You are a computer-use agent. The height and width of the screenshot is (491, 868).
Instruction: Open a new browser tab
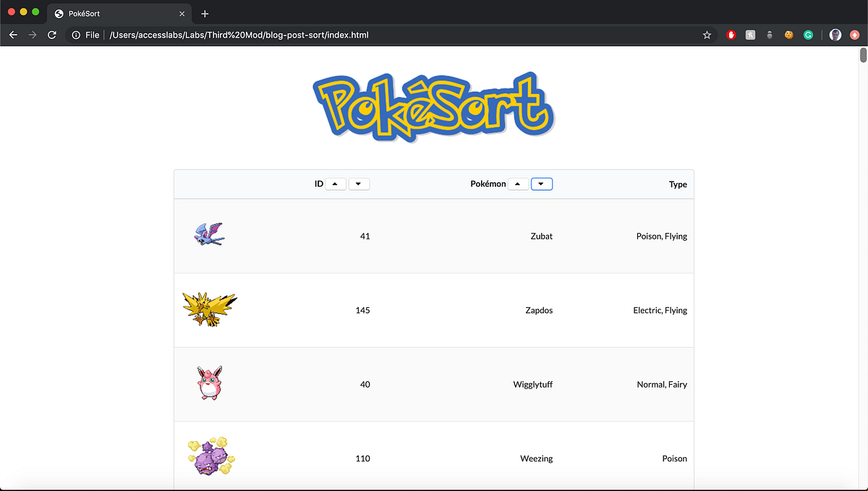click(205, 13)
